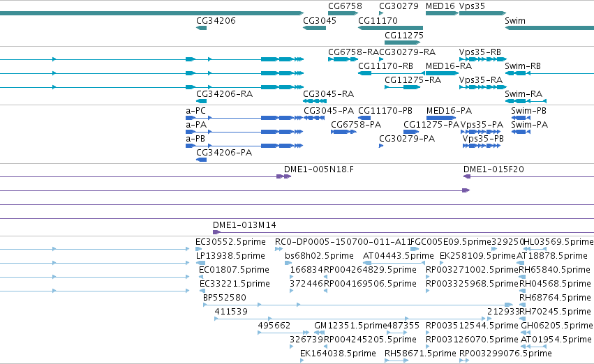Select the Vps35-PB protein label
Screen dimensions: 594x364
[x=483, y=139]
